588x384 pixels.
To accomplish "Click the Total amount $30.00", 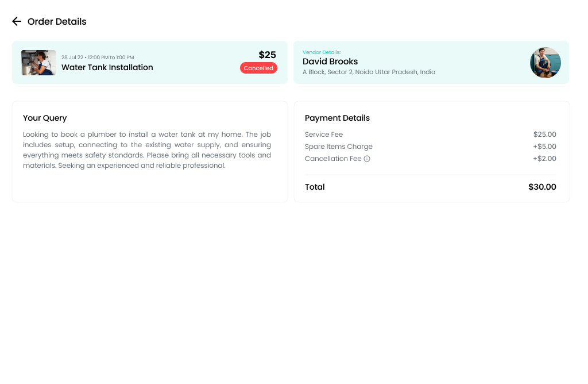I will pos(542,187).
